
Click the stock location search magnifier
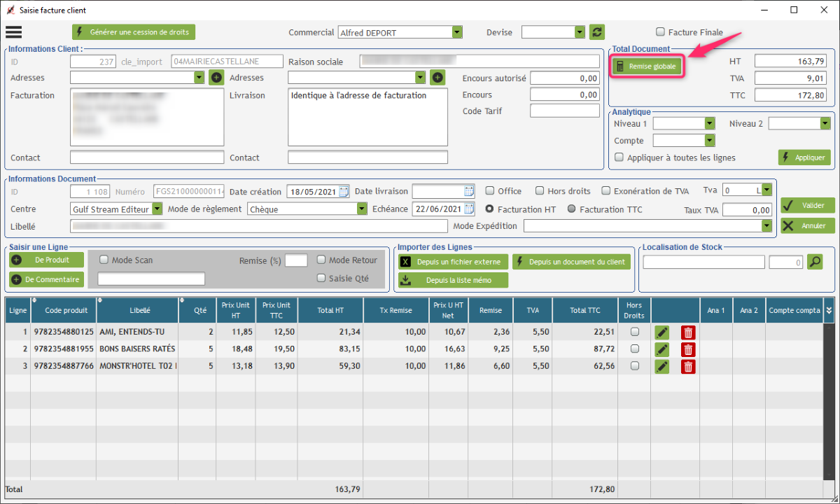pos(815,262)
